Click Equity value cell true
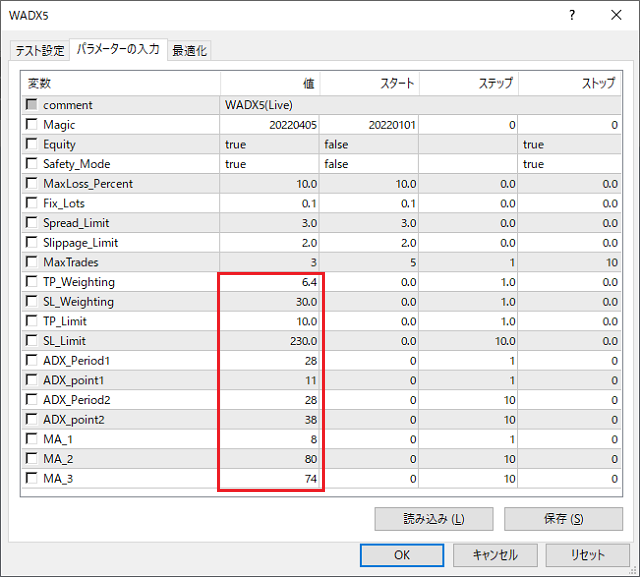 point(269,144)
